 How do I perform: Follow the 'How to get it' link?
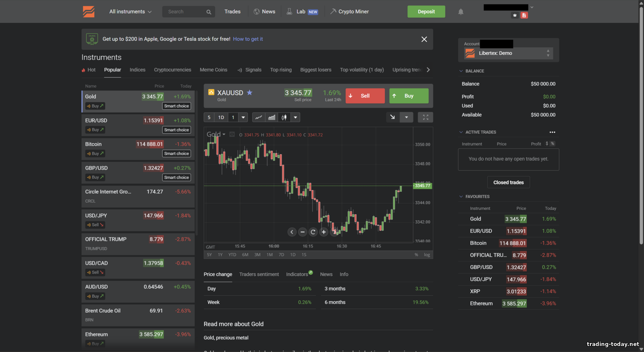tap(248, 39)
